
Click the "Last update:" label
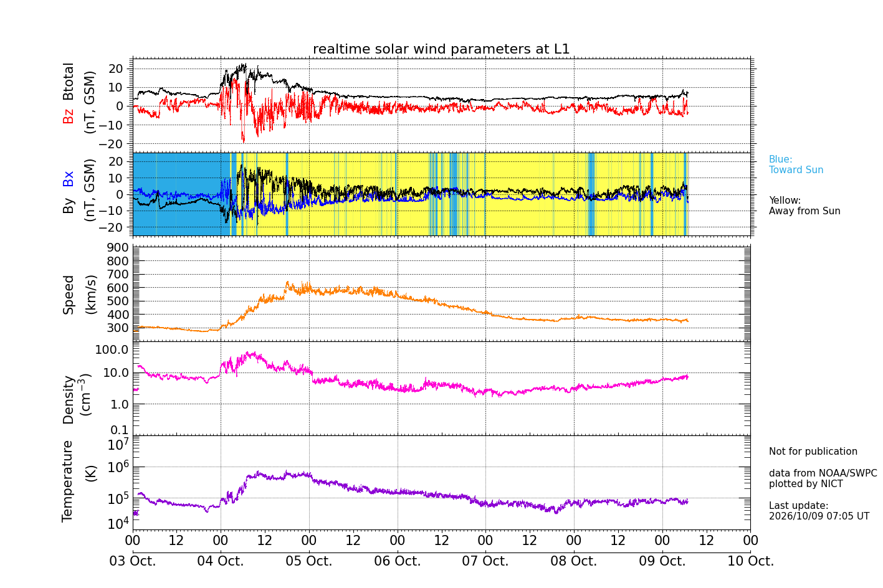(x=799, y=506)
